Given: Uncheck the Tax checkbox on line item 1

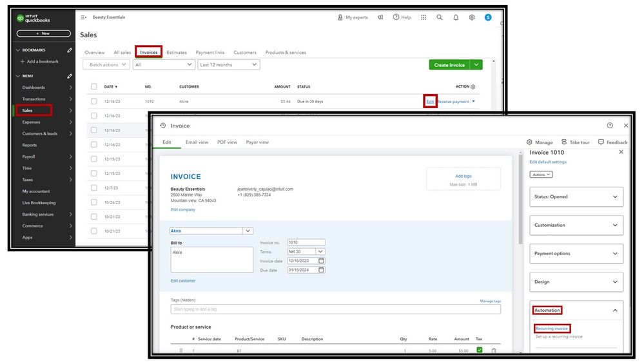Looking at the screenshot, I should [x=480, y=350].
